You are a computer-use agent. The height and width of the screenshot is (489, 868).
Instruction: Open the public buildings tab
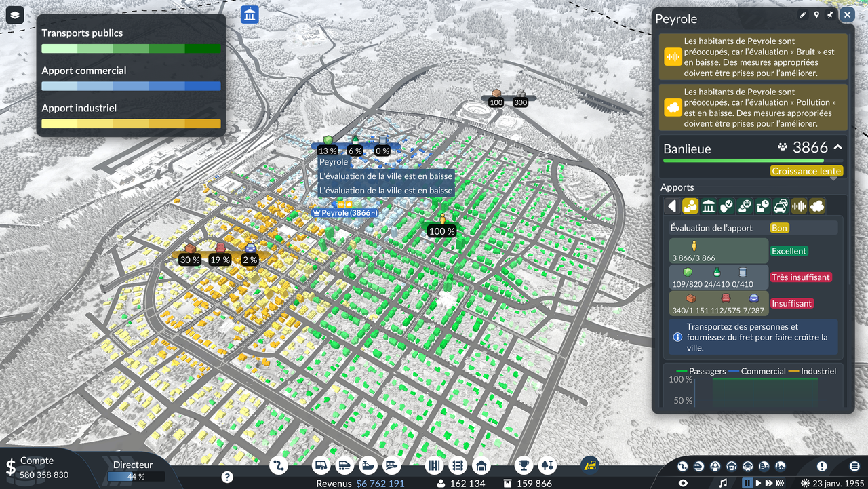click(709, 206)
